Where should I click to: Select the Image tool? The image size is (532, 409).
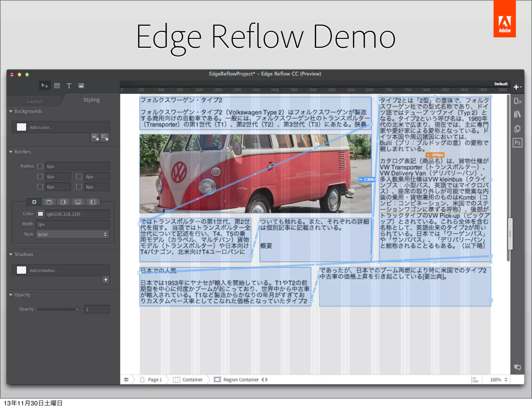[81, 86]
